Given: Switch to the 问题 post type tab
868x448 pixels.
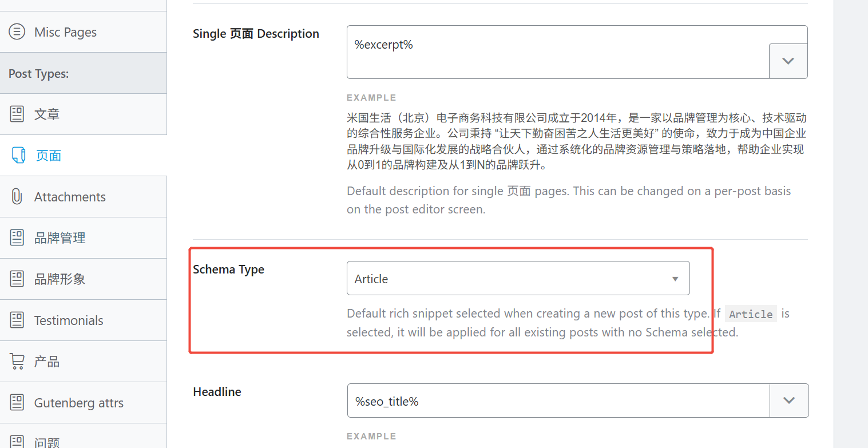Looking at the screenshot, I should (x=47, y=441).
